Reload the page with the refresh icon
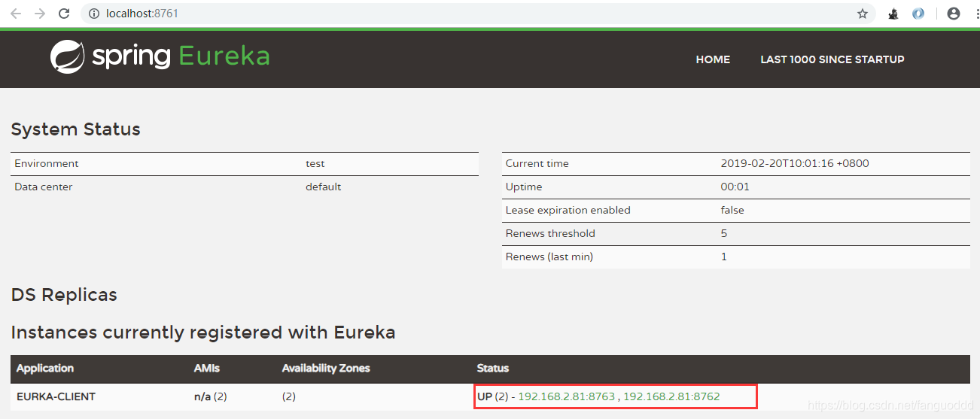The width and height of the screenshot is (980, 419). pos(64,14)
